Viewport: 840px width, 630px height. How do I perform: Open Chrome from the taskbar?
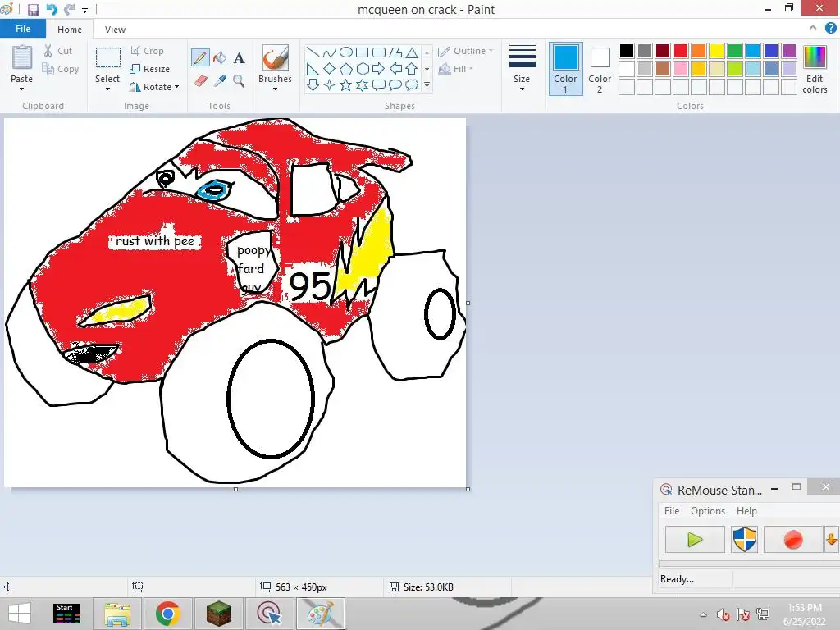coord(167,614)
